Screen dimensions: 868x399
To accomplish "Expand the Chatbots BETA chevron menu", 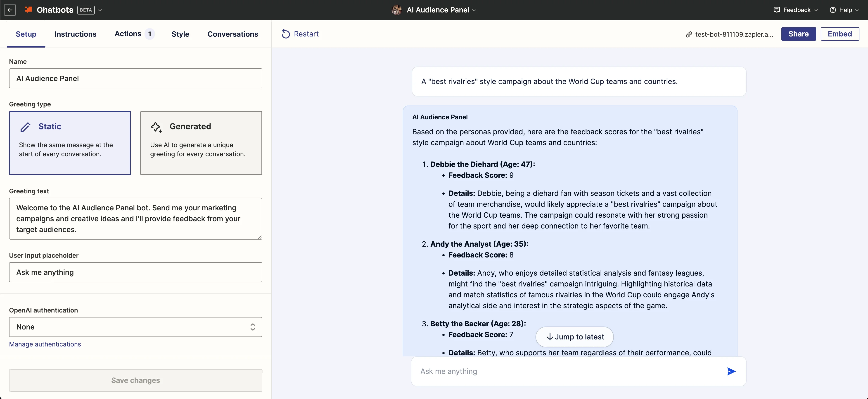I will 100,10.
